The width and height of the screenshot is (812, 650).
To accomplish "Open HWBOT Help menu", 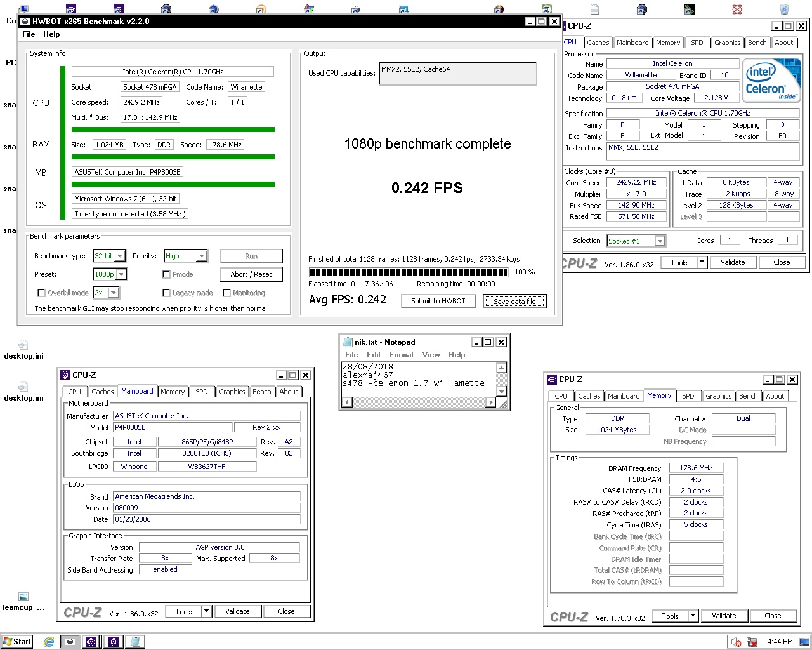I will (x=51, y=34).
